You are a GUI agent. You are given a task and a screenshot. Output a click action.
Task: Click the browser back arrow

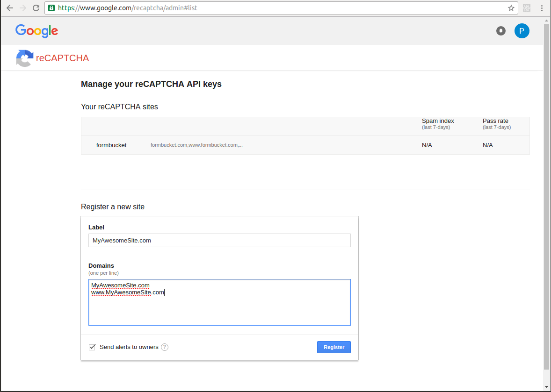point(10,8)
